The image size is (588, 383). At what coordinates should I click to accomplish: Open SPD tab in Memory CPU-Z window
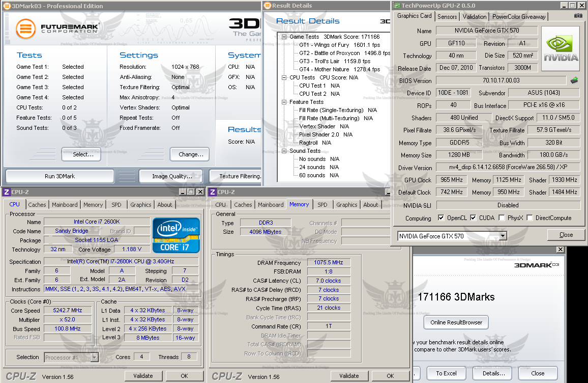[322, 205]
